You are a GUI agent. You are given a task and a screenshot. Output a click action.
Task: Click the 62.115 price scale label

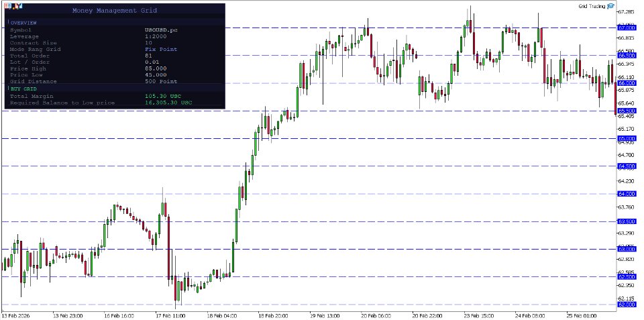pos(627,299)
